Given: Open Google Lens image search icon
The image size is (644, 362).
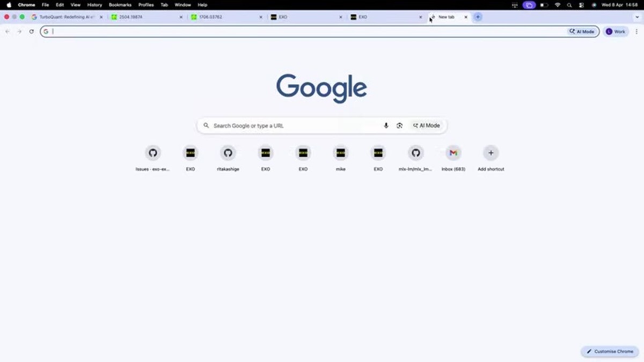Looking at the screenshot, I should click(399, 125).
